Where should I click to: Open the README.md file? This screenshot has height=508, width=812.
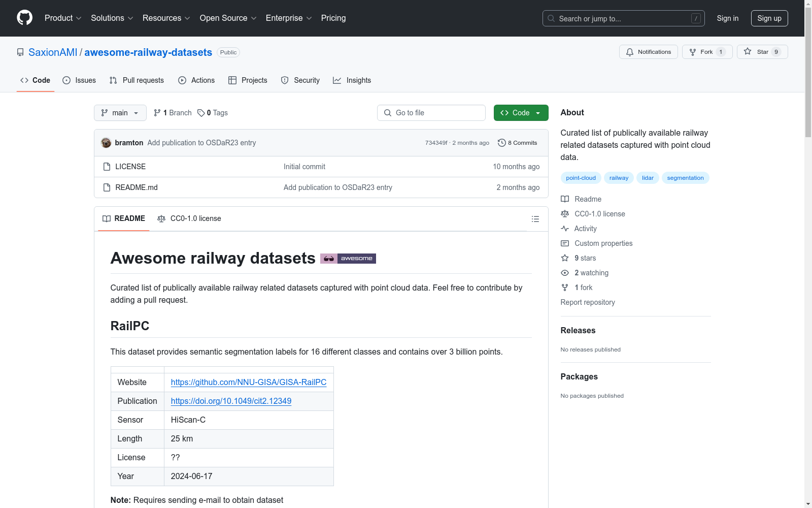[137, 187]
